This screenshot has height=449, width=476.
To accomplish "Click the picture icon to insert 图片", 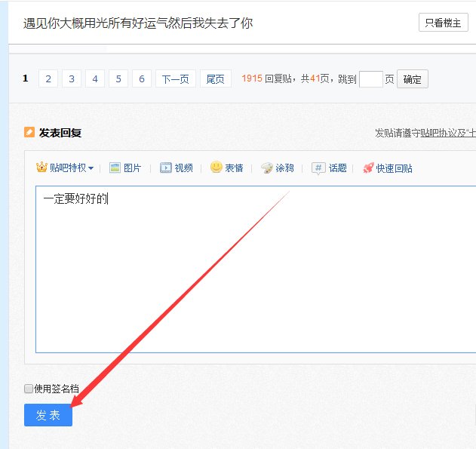I will click(115, 168).
